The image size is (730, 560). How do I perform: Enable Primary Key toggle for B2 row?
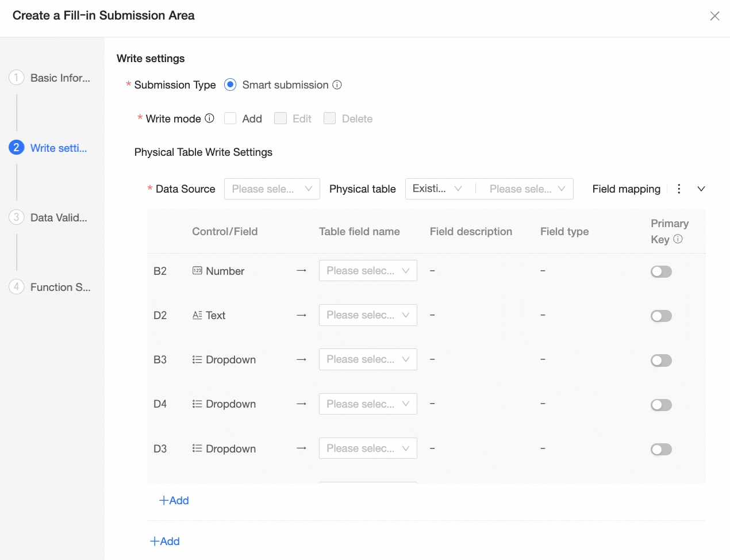[661, 271]
